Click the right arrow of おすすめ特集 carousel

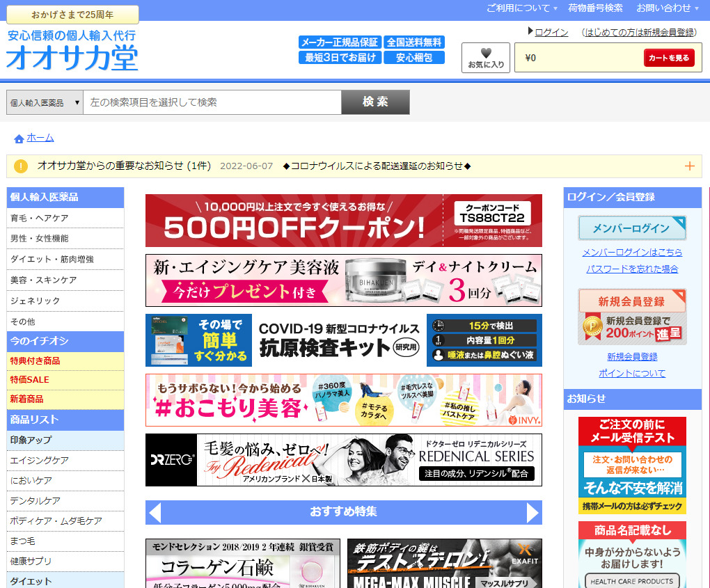click(x=532, y=512)
